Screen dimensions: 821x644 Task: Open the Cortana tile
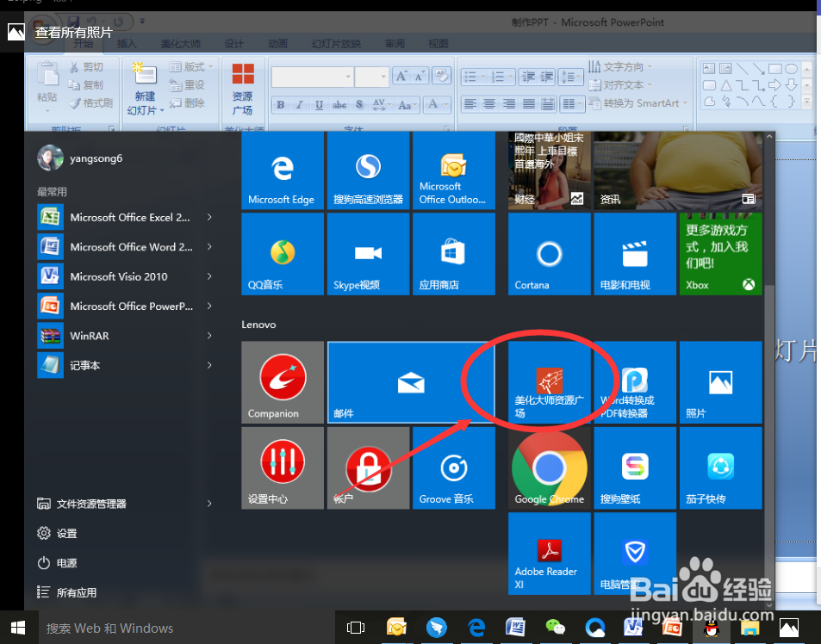(x=550, y=254)
